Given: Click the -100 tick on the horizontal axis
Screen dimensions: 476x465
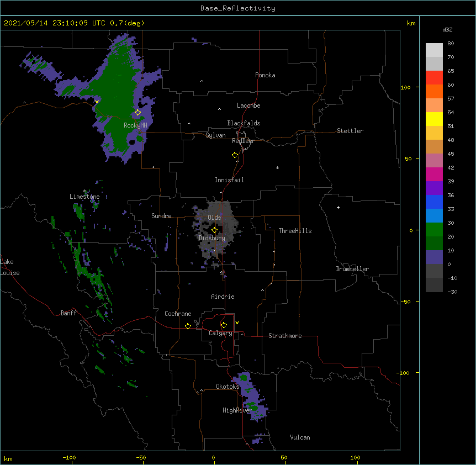Looking at the screenshot, I should 69,457.
